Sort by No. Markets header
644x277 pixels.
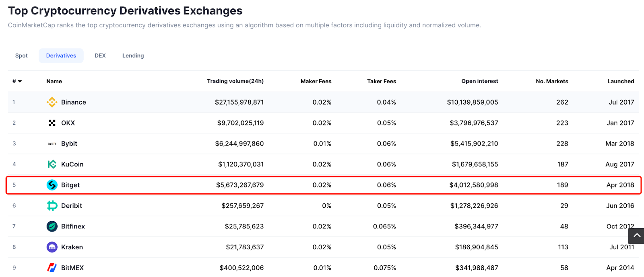(x=552, y=81)
